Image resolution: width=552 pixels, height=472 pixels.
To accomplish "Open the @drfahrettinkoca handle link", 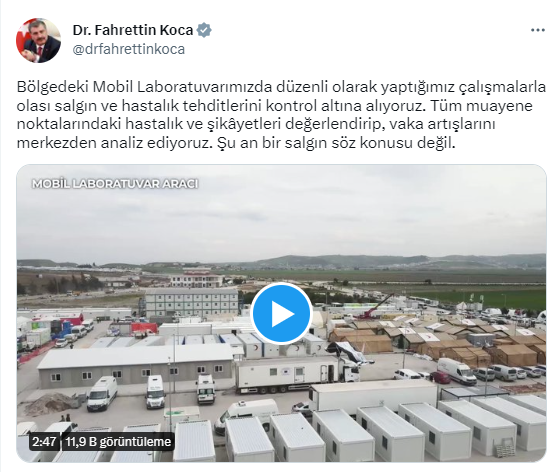I will [x=128, y=49].
